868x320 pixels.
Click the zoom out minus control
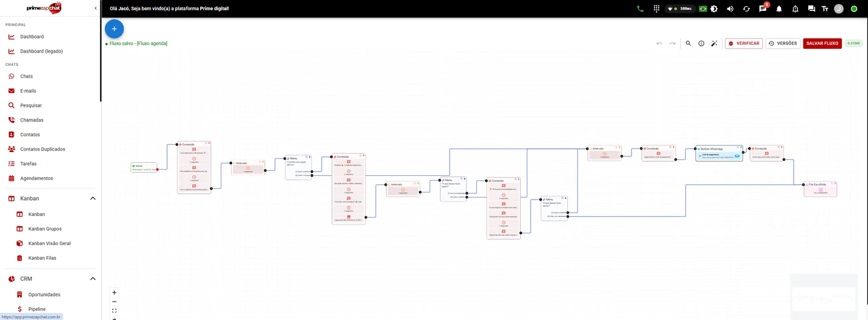[114, 302]
